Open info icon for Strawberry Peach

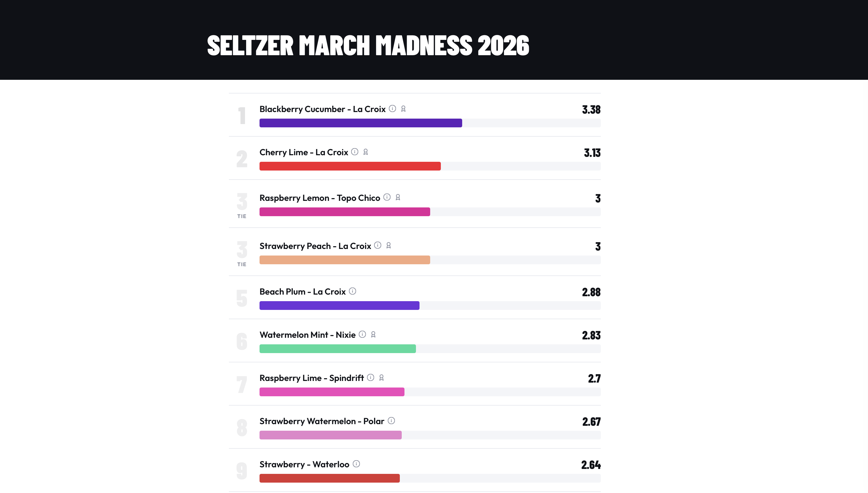click(378, 245)
